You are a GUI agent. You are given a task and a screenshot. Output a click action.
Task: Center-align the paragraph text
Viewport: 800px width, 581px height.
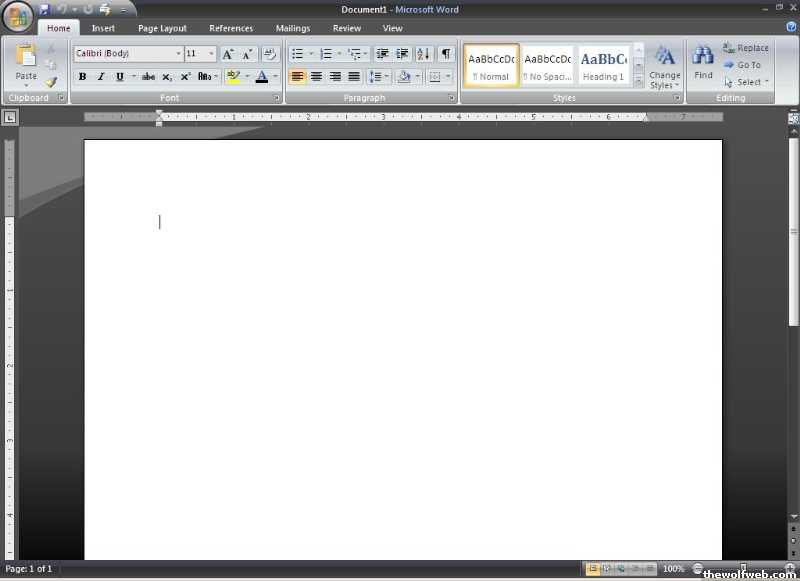316,77
